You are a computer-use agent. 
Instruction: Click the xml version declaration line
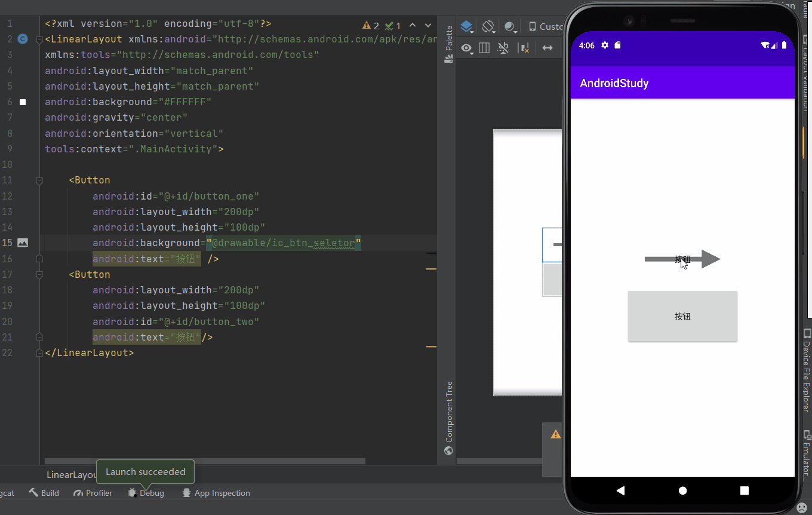[158, 24]
